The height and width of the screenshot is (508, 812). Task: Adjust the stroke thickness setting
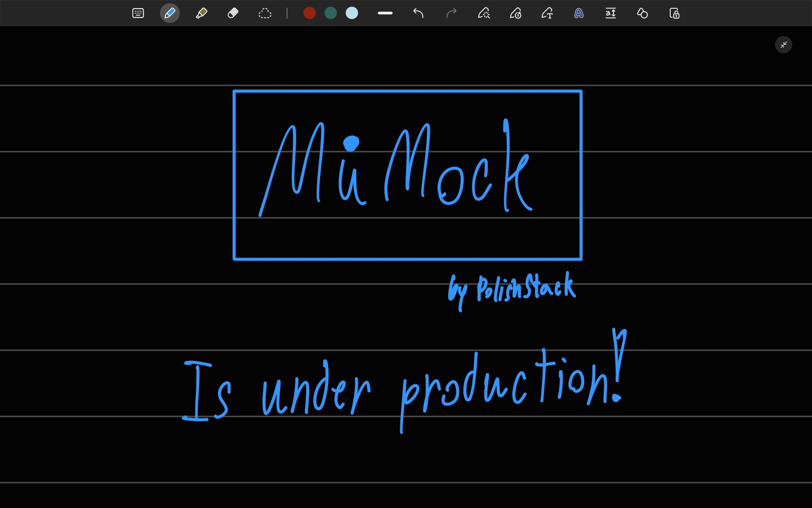[x=385, y=13]
